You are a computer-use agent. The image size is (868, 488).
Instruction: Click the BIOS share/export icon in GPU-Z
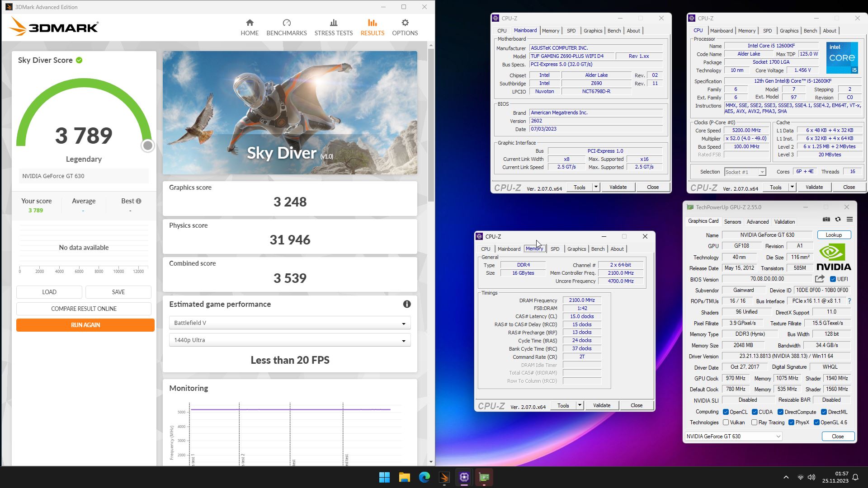point(820,279)
